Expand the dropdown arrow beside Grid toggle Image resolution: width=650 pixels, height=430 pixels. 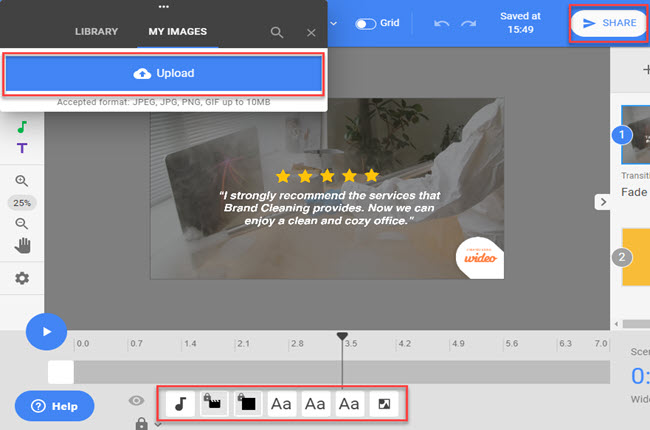[333, 24]
